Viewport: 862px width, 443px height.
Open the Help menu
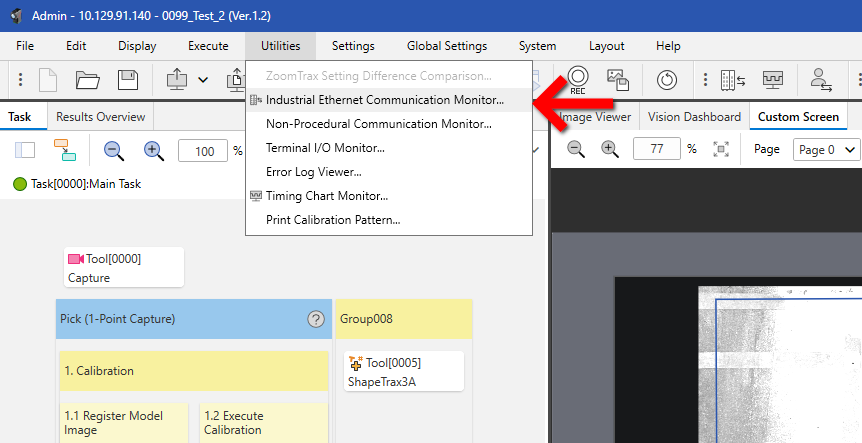click(668, 46)
